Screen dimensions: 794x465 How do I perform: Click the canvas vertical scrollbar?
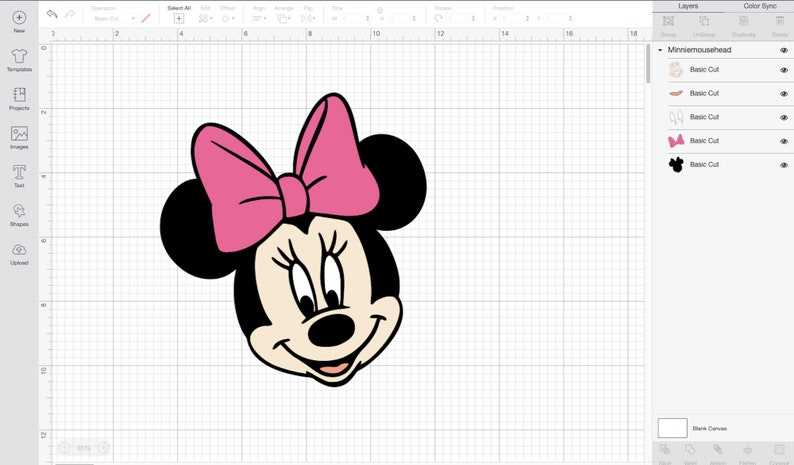point(648,64)
